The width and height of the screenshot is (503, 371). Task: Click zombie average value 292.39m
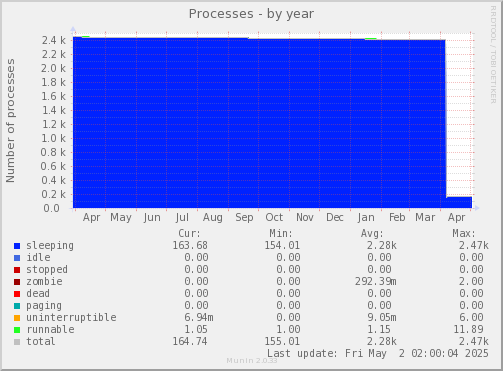click(376, 281)
